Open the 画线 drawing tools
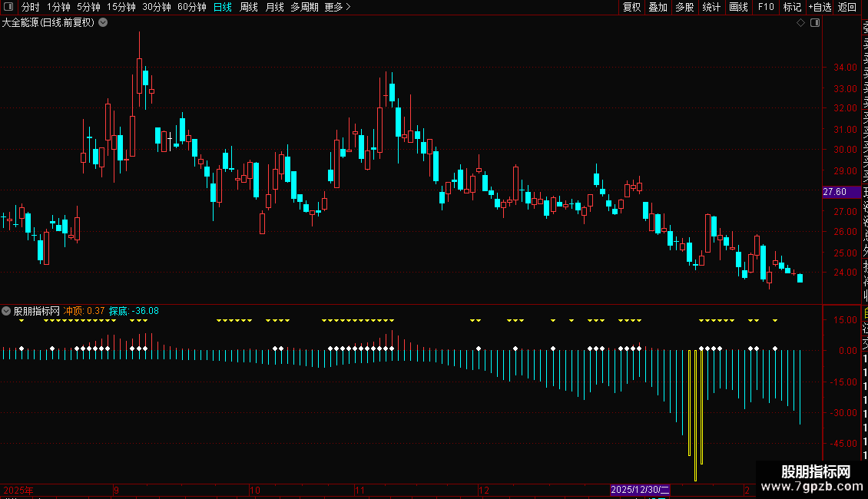 [738, 7]
